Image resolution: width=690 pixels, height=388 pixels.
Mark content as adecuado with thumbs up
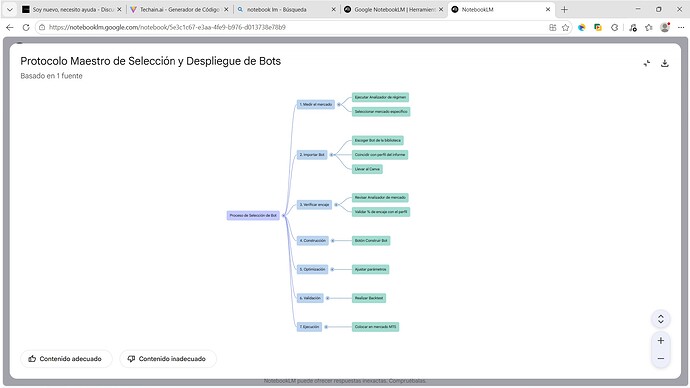click(x=66, y=359)
